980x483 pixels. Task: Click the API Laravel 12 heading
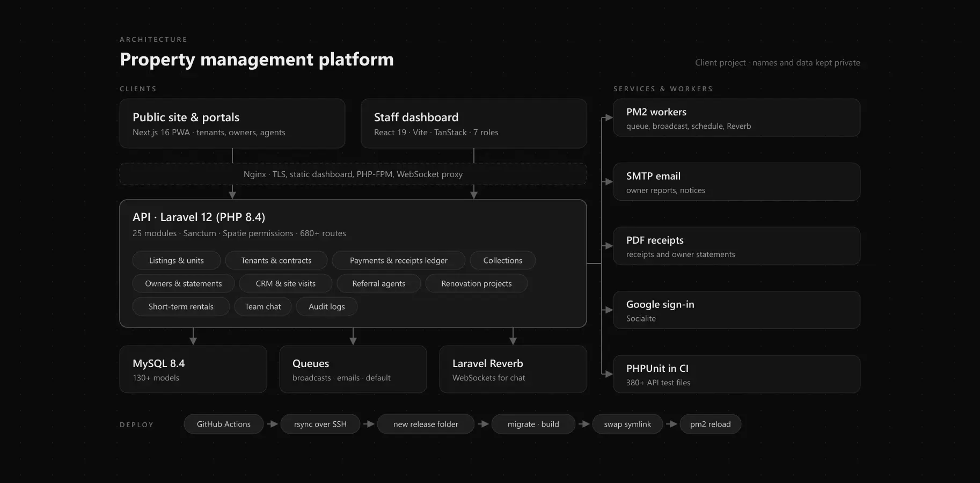[199, 217]
